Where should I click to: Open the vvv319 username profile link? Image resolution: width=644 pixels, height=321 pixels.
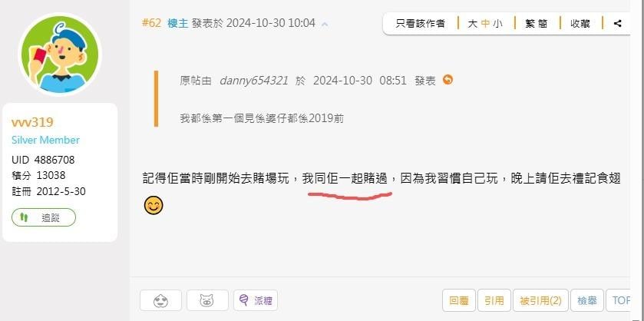point(32,122)
